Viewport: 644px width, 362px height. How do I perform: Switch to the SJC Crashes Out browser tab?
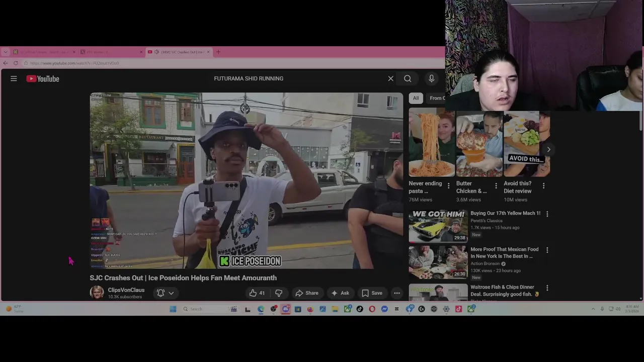click(179, 52)
